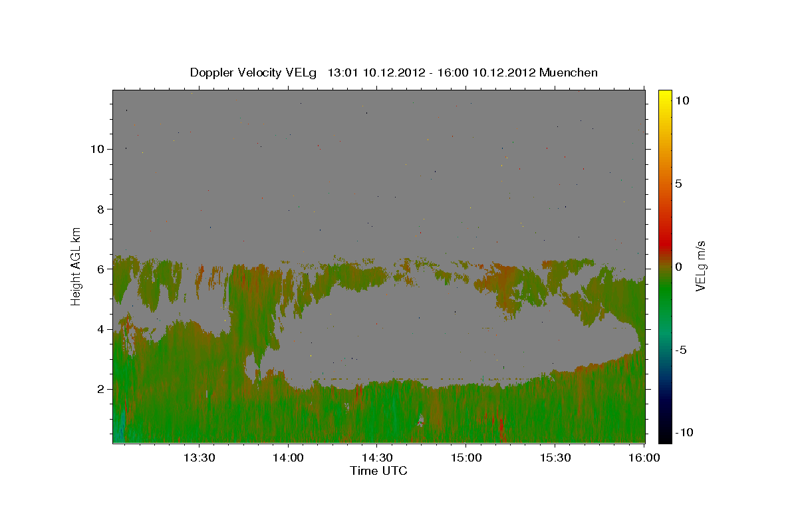Click the colorbar tick label -10
This screenshot has width=798, height=532.
click(684, 433)
